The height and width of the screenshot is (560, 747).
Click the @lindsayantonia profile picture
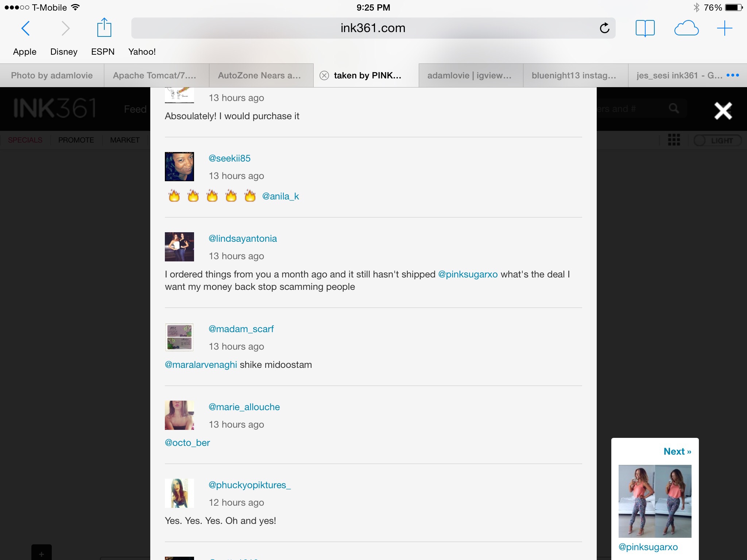179,245
